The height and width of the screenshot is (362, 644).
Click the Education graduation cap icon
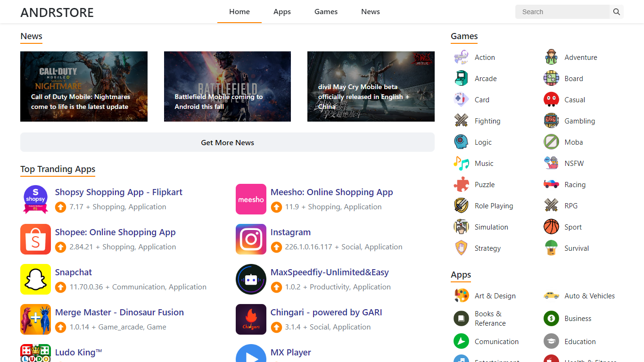pos(551,341)
